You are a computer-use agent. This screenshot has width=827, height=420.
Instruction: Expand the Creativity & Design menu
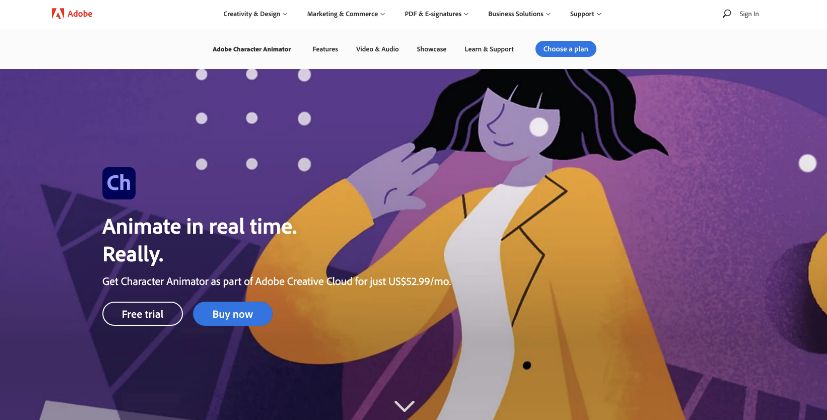(255, 14)
